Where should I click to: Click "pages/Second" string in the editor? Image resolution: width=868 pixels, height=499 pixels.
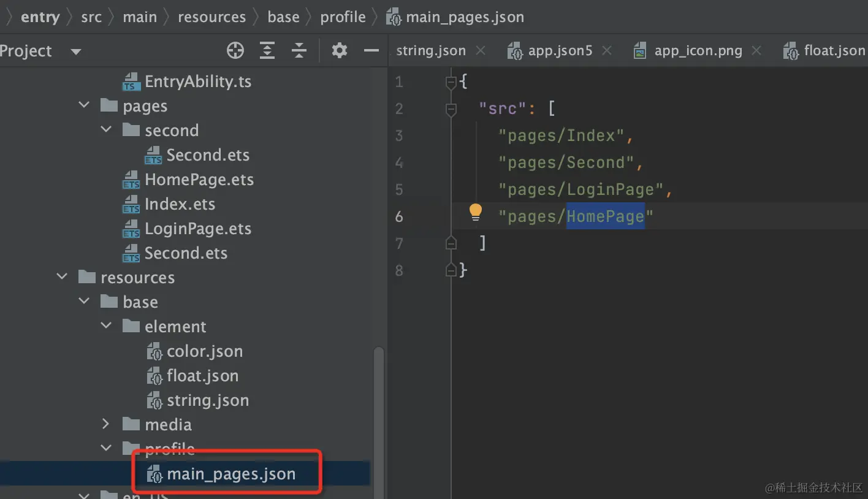click(x=566, y=162)
